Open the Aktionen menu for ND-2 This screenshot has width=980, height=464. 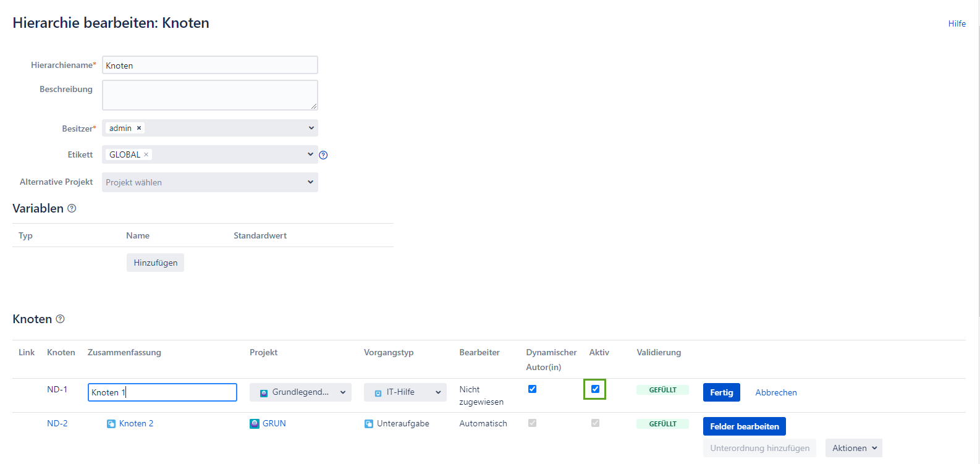tap(853, 448)
